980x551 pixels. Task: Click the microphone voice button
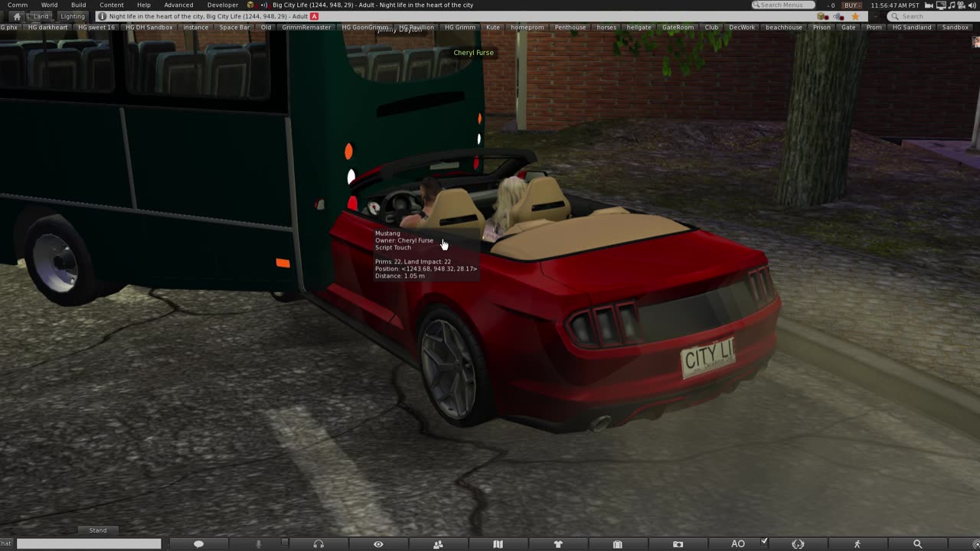pyautogui.click(x=258, y=544)
